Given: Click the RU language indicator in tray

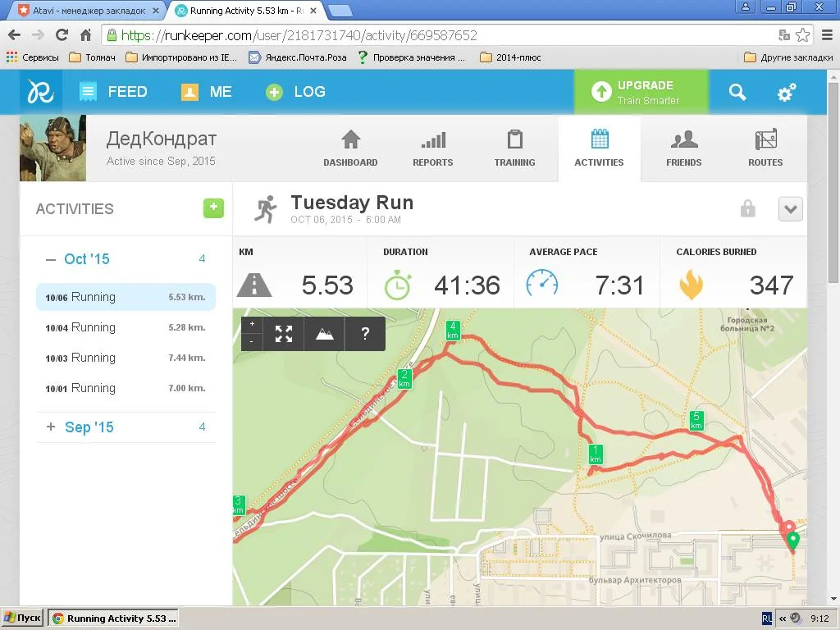Looking at the screenshot, I should click(767, 619).
